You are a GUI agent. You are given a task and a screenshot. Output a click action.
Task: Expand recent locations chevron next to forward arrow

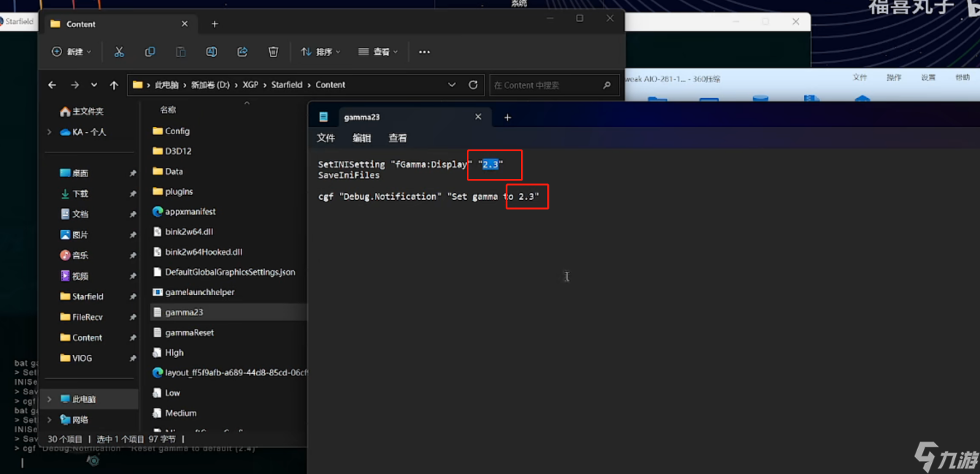[94, 85]
